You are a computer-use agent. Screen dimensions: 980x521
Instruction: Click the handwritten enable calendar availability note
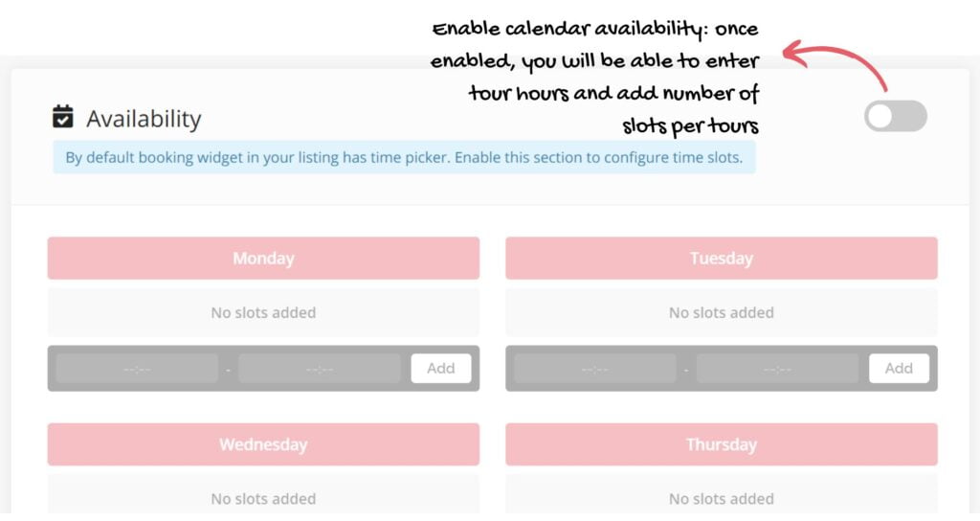[x=594, y=78]
